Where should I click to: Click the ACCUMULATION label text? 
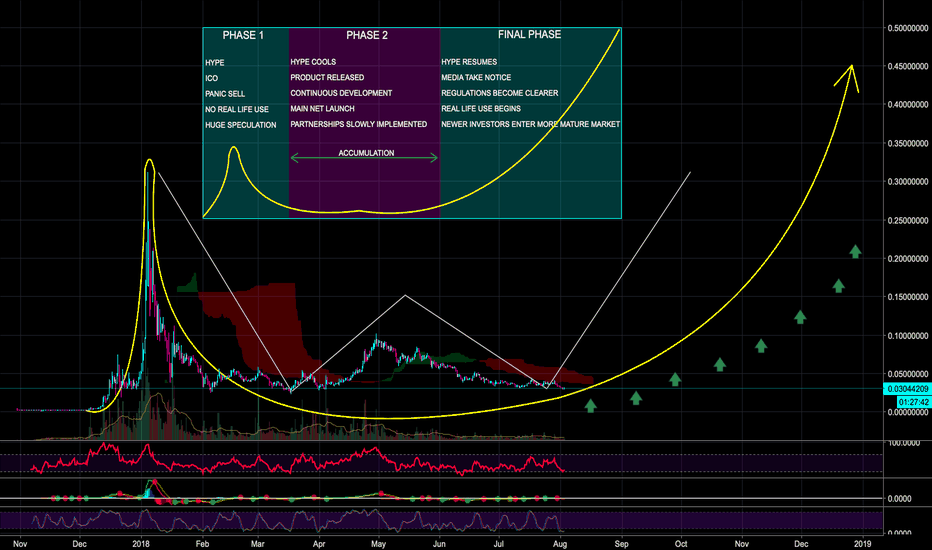pos(366,153)
